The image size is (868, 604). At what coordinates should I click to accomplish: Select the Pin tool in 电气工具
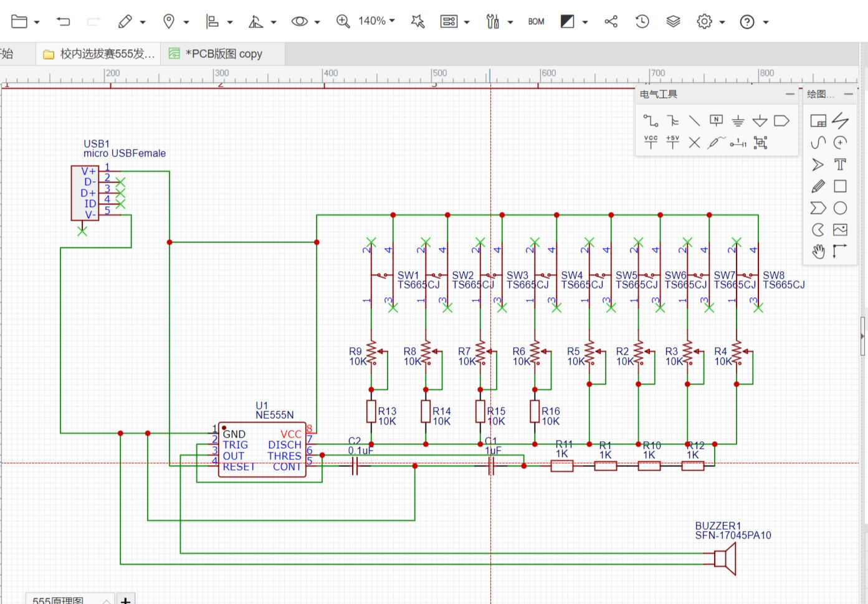pyautogui.click(x=738, y=143)
